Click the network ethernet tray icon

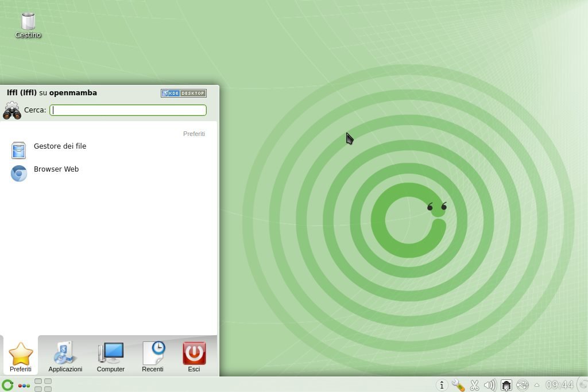coord(506,385)
